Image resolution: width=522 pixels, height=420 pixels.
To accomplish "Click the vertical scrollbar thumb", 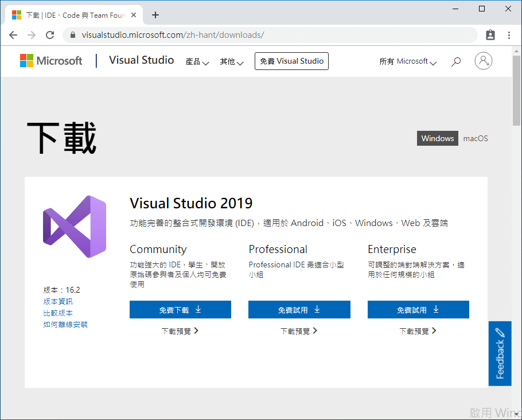I will pyautogui.click(x=517, y=91).
